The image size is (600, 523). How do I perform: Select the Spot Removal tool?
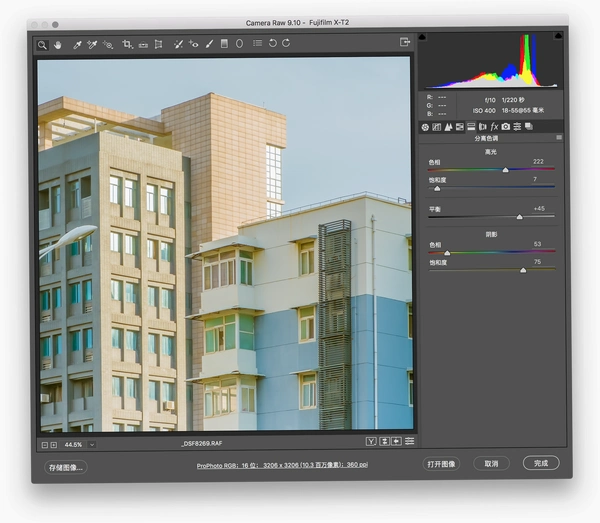coord(178,44)
